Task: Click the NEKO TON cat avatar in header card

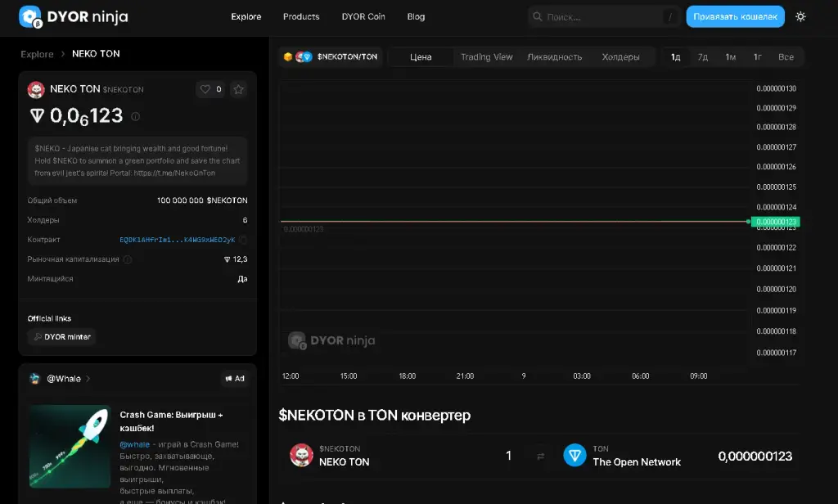Action: pos(36,89)
